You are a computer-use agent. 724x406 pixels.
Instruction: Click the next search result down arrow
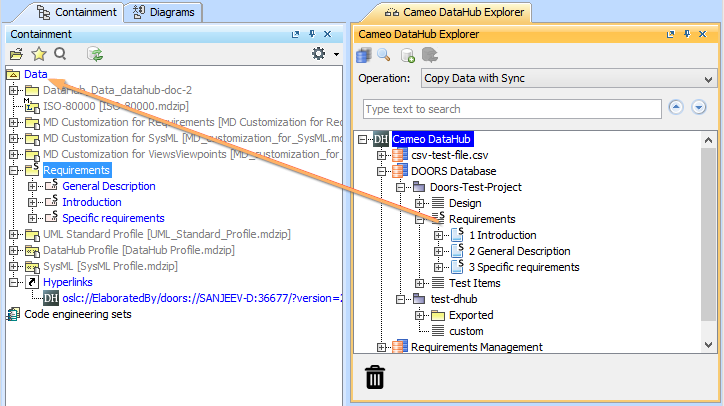(699, 108)
